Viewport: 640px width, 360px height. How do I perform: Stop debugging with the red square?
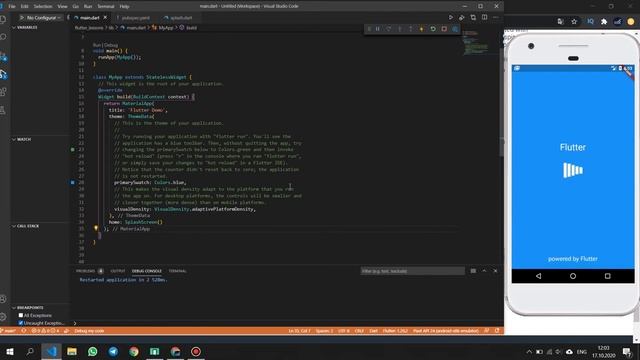coord(444,29)
